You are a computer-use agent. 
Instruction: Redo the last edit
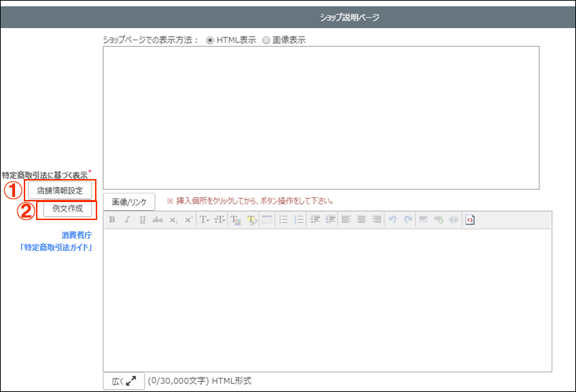coord(408,219)
